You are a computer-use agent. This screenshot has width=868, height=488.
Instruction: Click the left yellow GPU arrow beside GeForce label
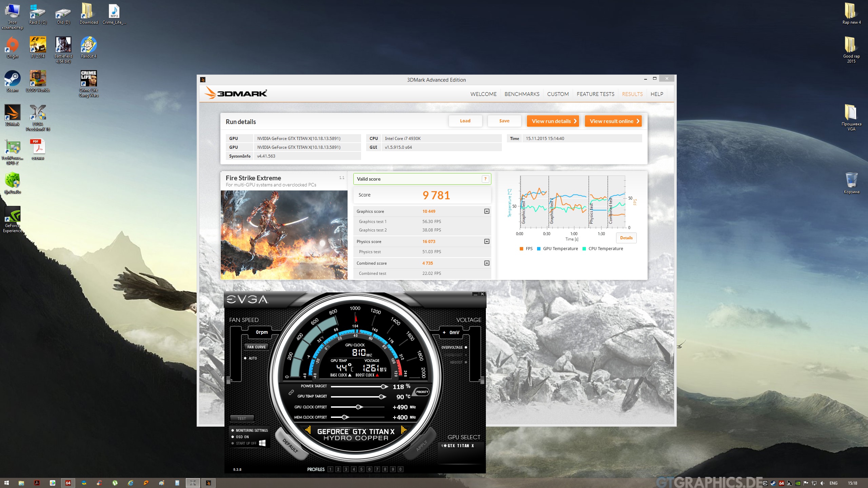click(x=308, y=430)
